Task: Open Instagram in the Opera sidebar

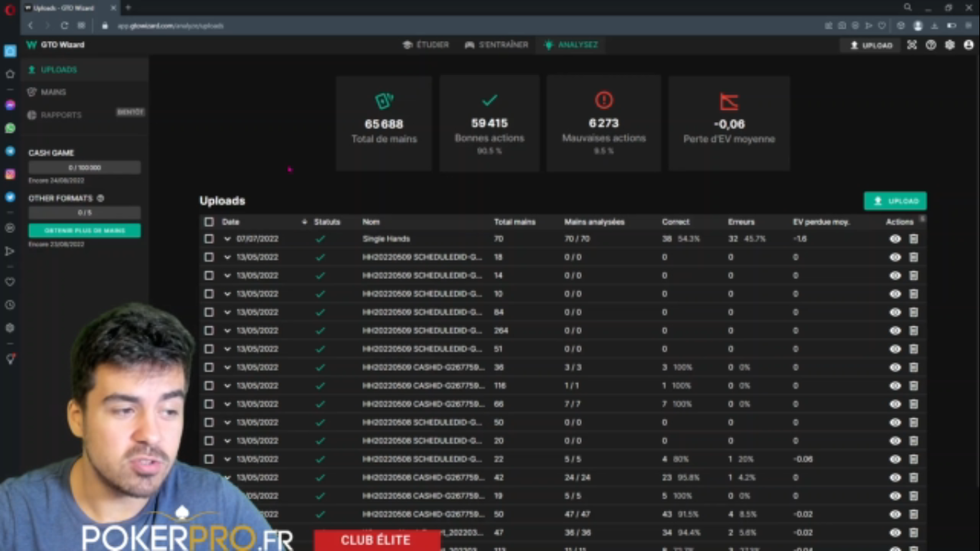Action: pos(10,174)
